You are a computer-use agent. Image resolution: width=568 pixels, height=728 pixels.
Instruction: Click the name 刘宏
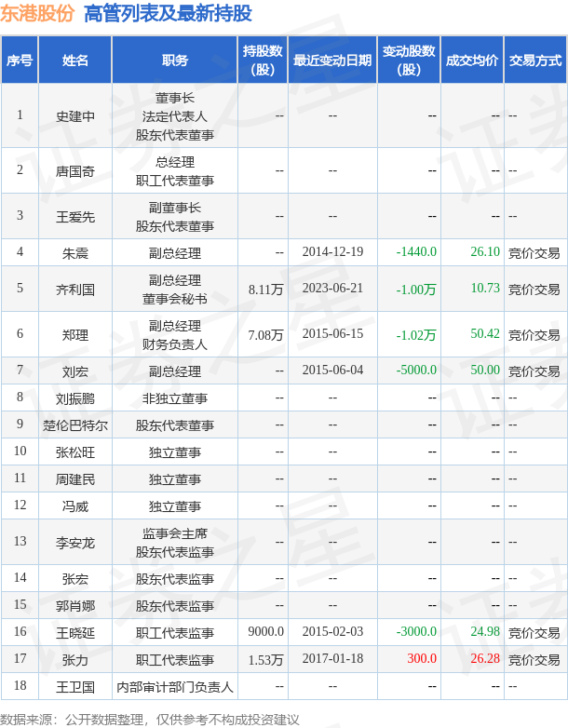[75, 371]
